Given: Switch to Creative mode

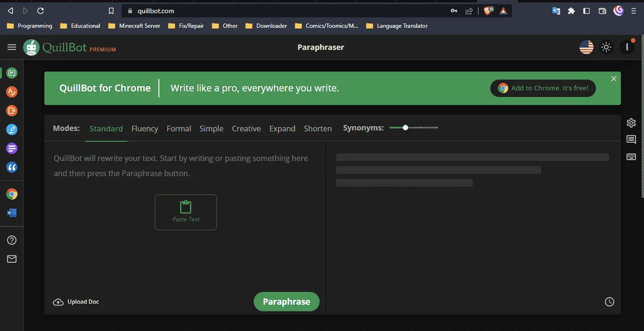Looking at the screenshot, I should coord(246,129).
